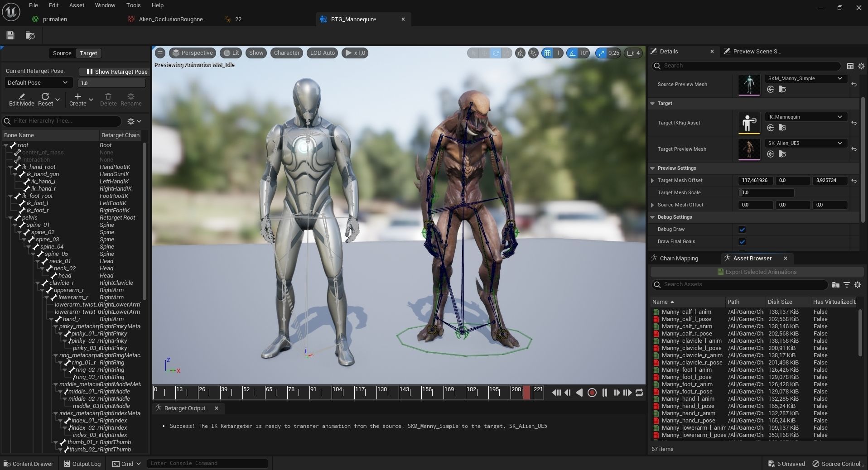Click the Reset pose icon
This screenshot has width=868, height=470.
pos(45,96)
